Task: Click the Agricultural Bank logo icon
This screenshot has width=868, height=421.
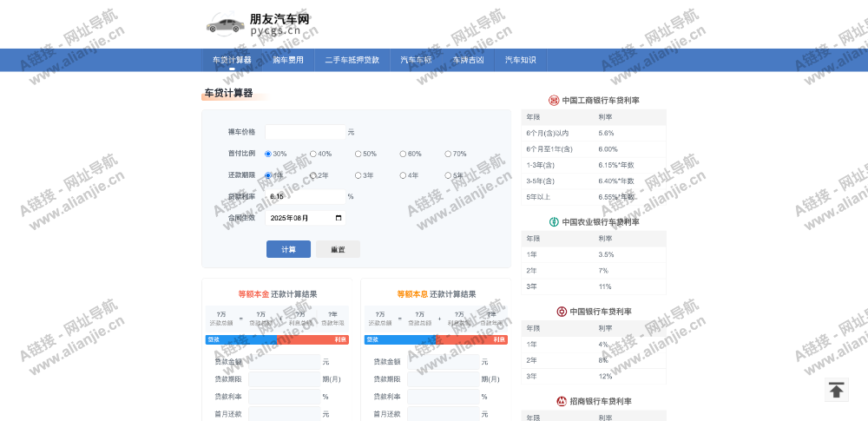Action: coord(554,221)
